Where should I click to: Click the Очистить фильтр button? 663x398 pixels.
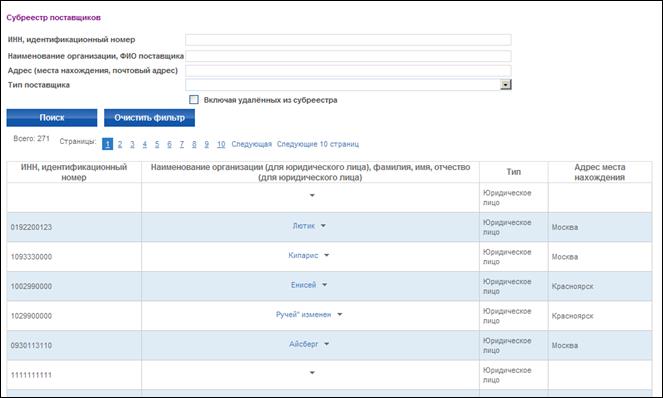149,118
